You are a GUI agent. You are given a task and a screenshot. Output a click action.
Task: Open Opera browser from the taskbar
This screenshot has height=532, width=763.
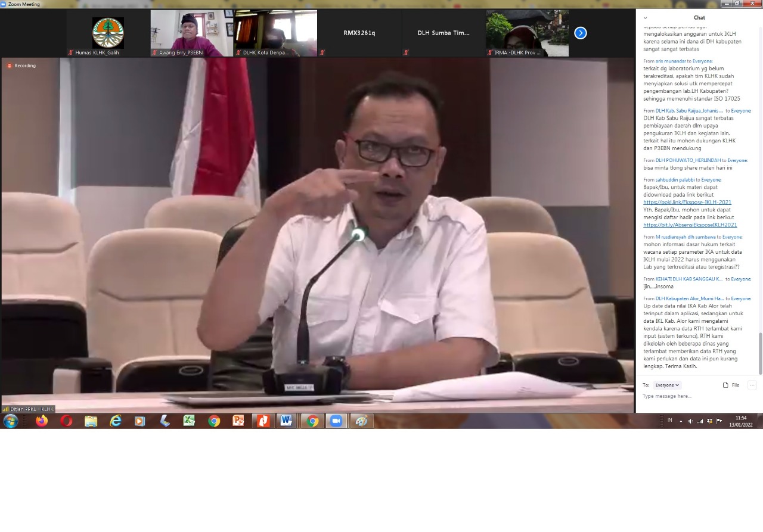[66, 421]
